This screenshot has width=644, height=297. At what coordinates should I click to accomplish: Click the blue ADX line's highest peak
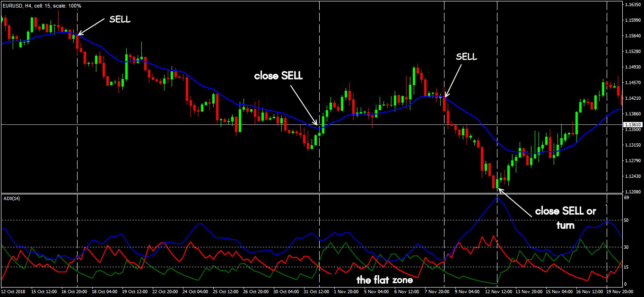497,196
